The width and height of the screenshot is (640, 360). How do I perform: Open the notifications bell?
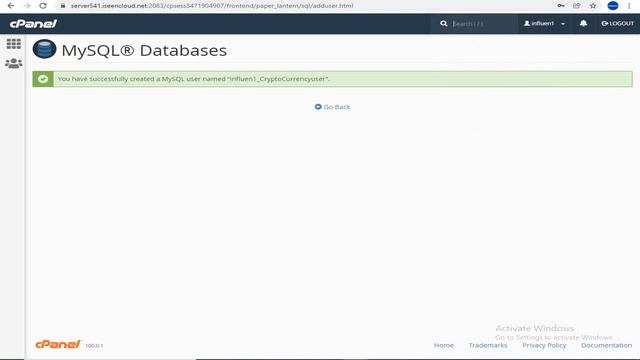point(583,23)
